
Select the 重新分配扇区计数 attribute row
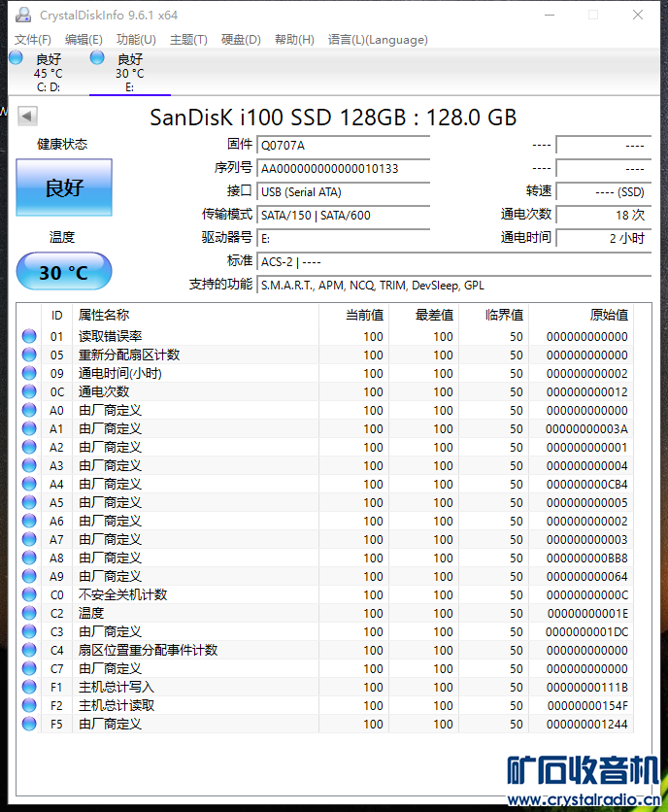pos(325,355)
